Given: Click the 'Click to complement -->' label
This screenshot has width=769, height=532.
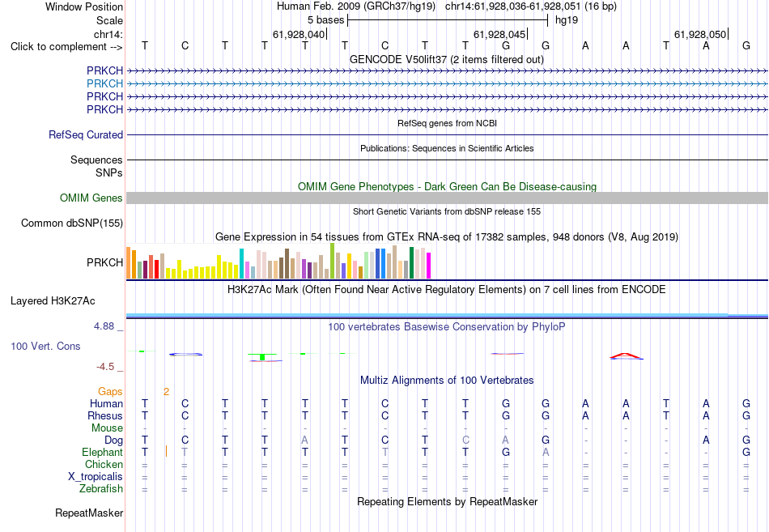Looking at the screenshot, I should (x=66, y=47).
